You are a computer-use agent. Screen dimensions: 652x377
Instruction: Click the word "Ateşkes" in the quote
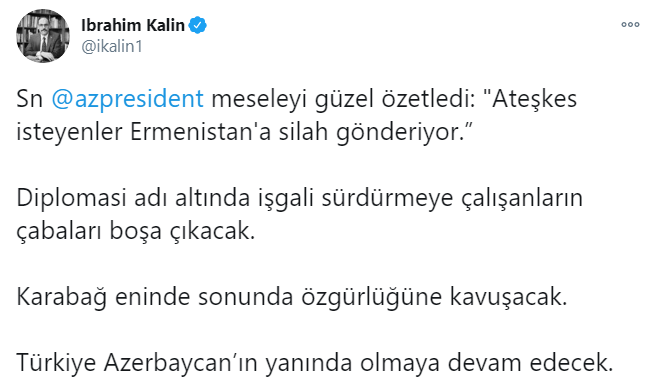click(534, 99)
